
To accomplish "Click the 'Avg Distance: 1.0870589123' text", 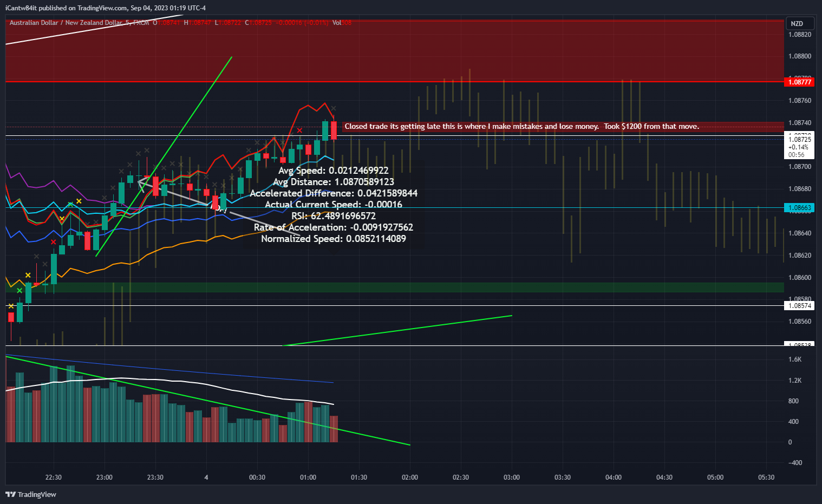I will click(334, 182).
